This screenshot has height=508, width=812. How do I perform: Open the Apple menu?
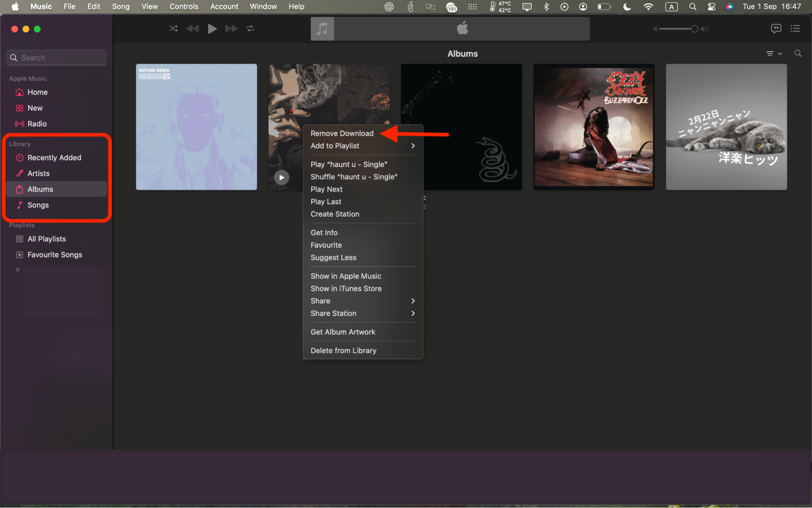[x=15, y=7]
